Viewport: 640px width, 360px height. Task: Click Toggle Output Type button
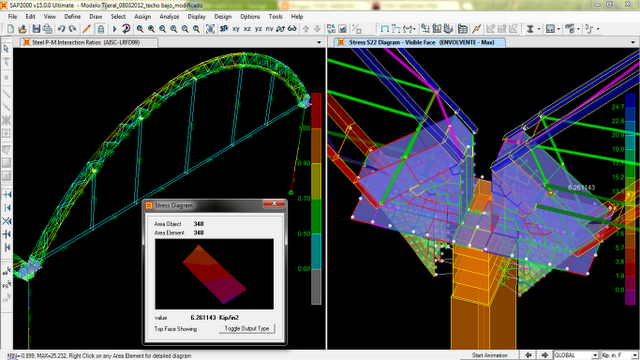[x=247, y=329]
